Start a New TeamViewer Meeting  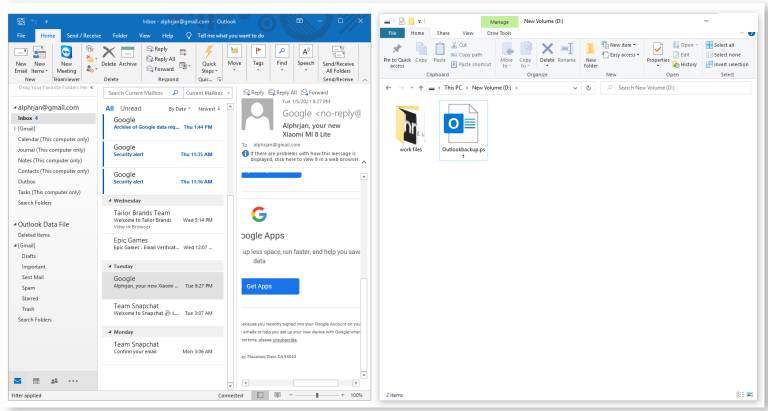66,60
